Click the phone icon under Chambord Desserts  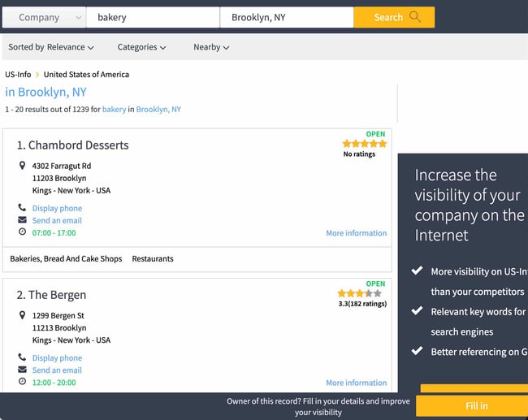click(22, 208)
